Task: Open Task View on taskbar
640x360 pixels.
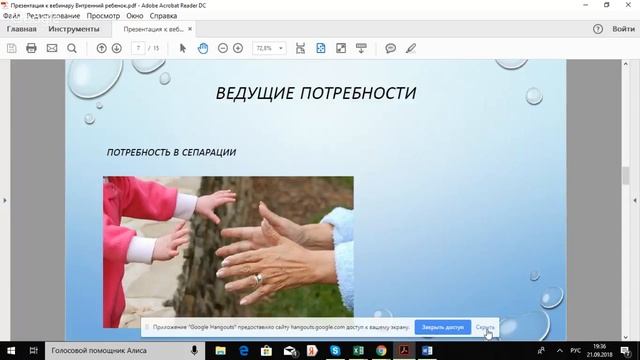Action: 33,351
